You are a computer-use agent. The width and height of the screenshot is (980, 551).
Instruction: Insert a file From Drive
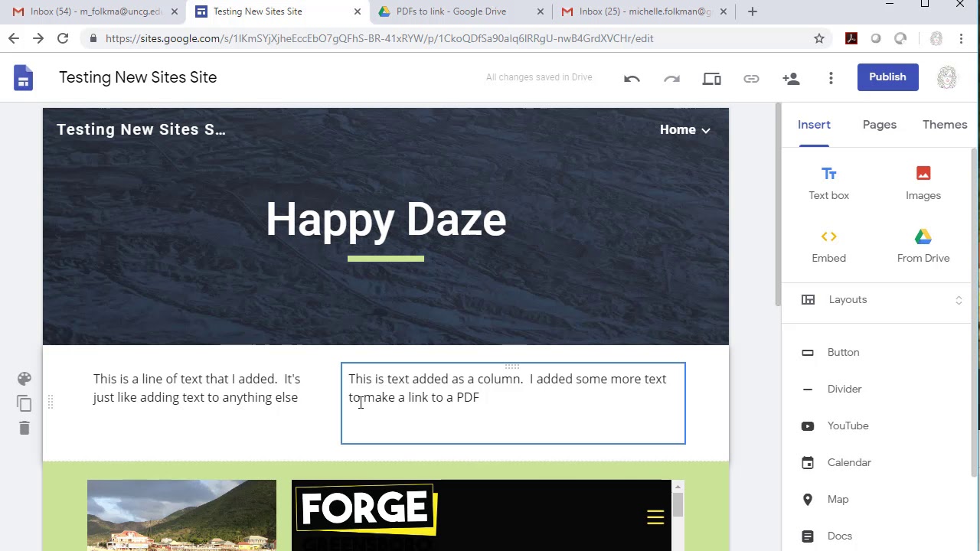[923, 246]
